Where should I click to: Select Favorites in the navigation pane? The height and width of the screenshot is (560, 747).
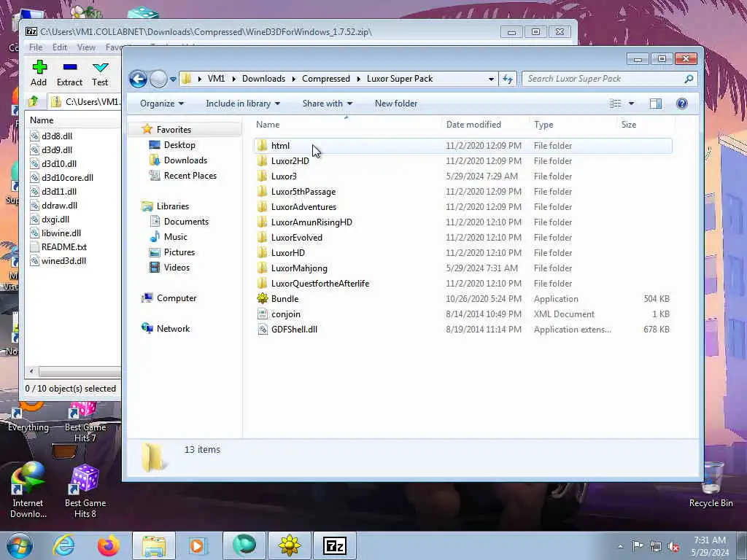tap(174, 130)
